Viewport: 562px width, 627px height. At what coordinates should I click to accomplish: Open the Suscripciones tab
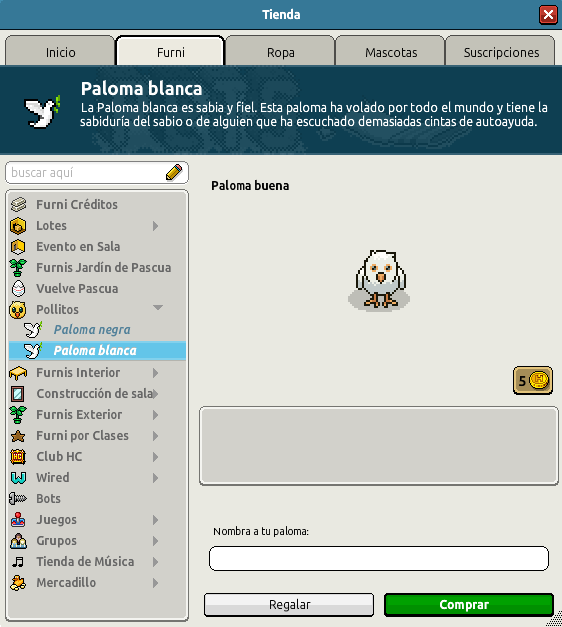point(500,51)
